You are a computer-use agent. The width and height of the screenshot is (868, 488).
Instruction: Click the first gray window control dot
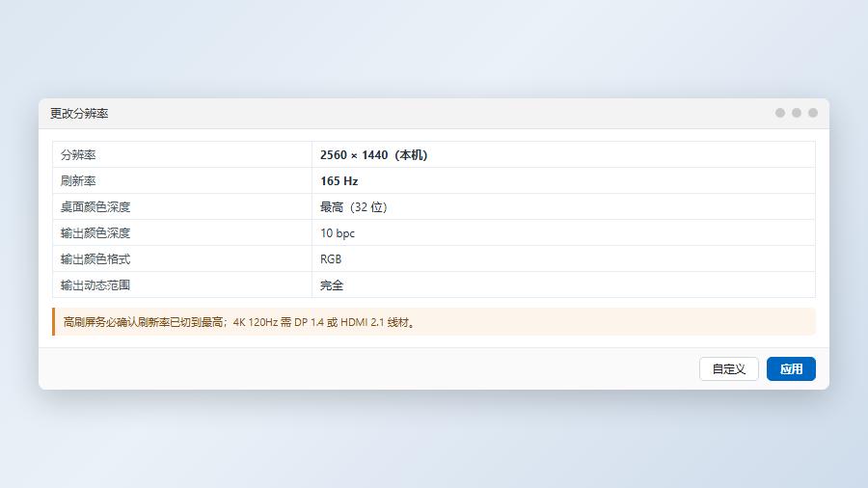coord(780,113)
